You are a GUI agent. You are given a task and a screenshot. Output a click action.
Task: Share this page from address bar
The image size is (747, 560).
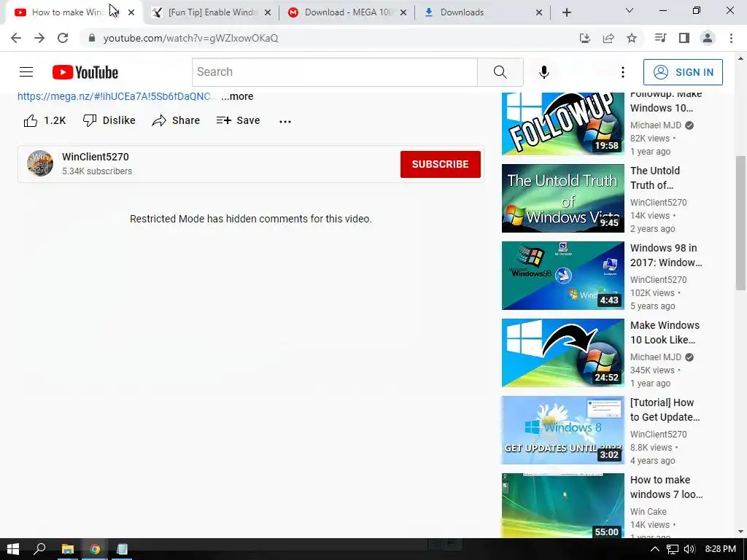click(608, 38)
